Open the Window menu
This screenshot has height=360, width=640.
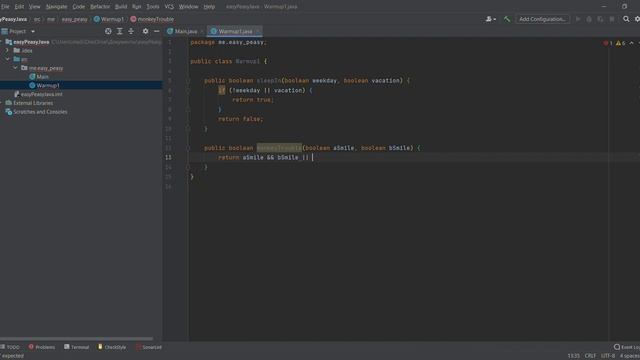point(189,7)
